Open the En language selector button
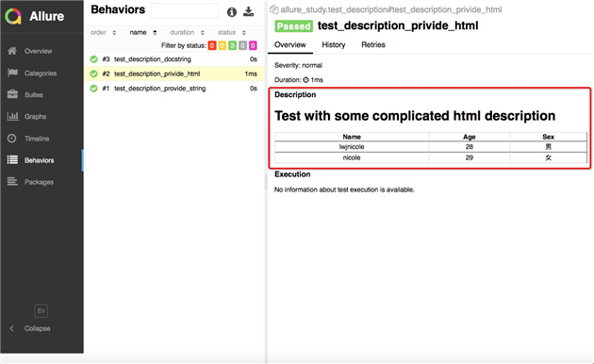Viewport: 594px width, 364px height. point(41,311)
